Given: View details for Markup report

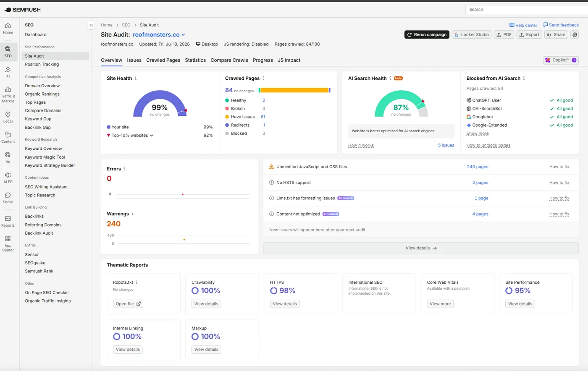Looking at the screenshot, I should tap(206, 350).
